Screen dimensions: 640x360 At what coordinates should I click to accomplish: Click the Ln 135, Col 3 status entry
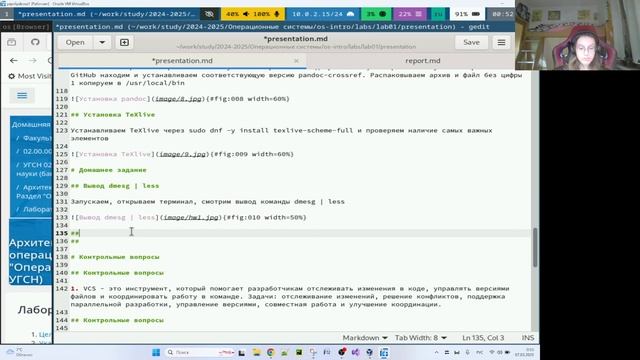483,338
